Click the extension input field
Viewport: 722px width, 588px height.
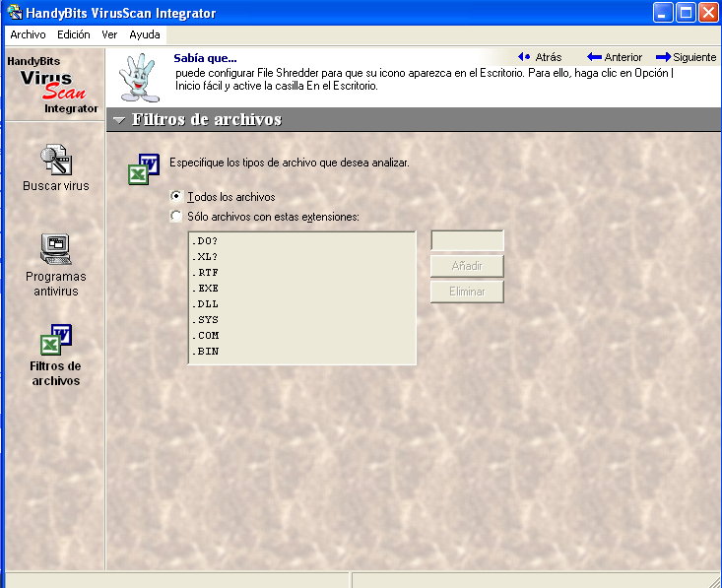(x=467, y=240)
